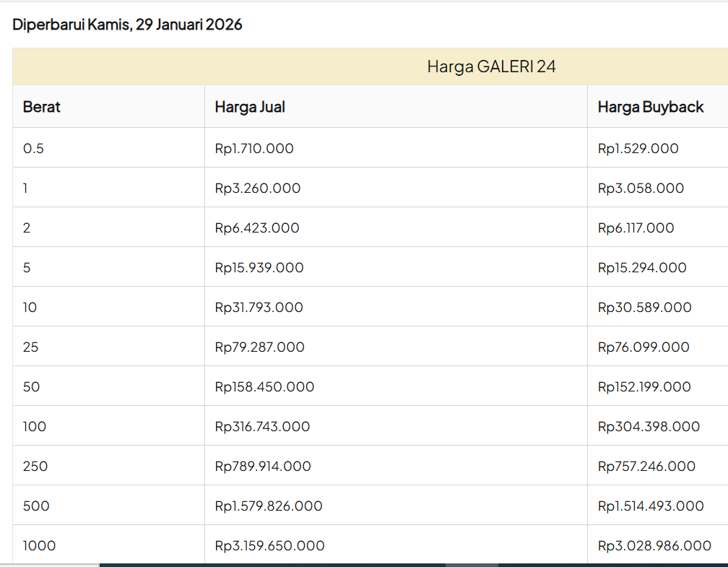The height and width of the screenshot is (567, 728).
Task: Click sell price Rp1.710.000
Action: pyautogui.click(x=254, y=148)
